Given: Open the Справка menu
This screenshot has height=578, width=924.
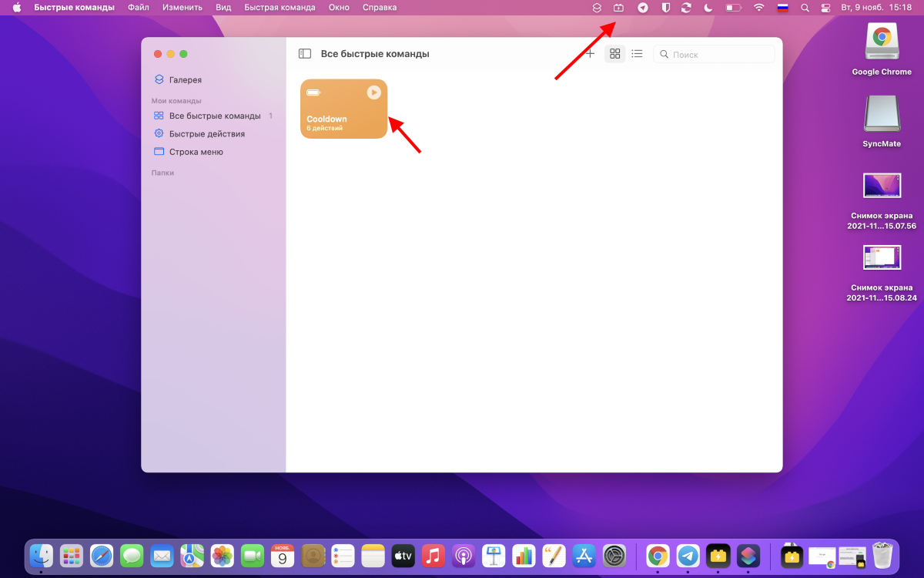Looking at the screenshot, I should [380, 7].
